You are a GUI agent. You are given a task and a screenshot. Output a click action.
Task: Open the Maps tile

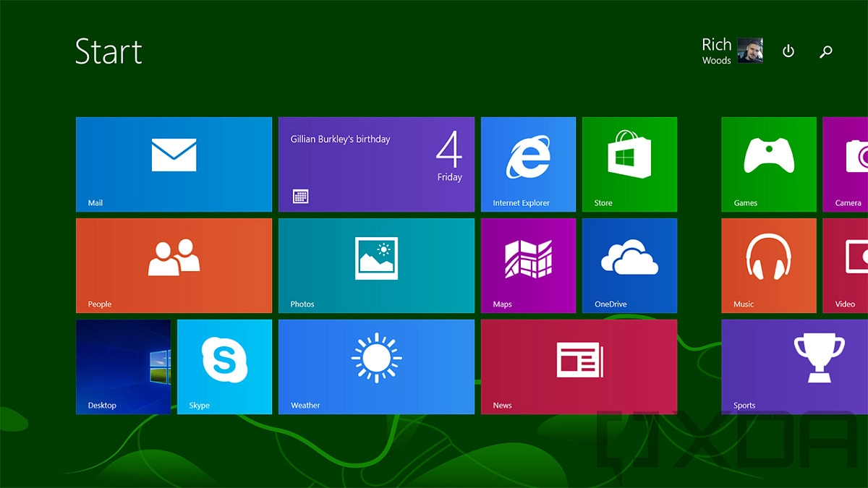click(x=528, y=265)
